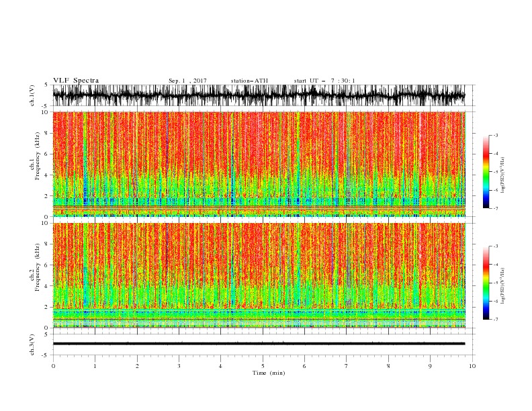Click the ch.3 voltage waveform trace
Viewport: 532px width, 411px height.
(x=259, y=344)
